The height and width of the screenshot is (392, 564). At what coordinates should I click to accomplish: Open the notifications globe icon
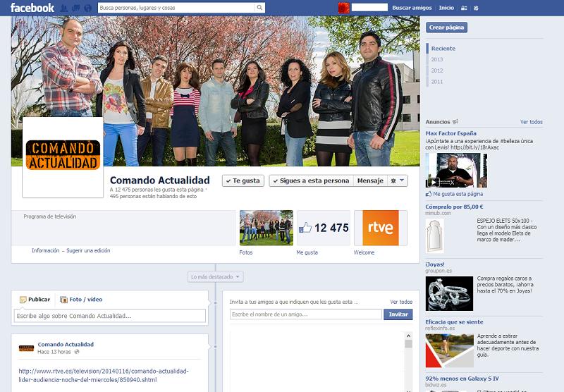click(87, 8)
